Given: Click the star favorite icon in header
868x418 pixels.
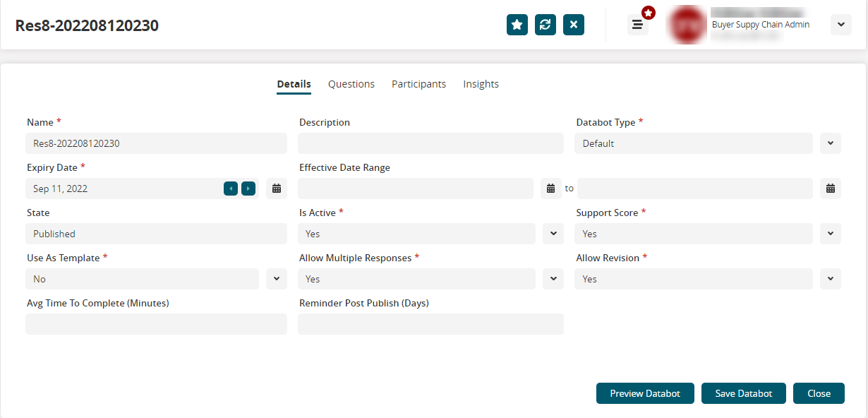Looking at the screenshot, I should pos(517,25).
